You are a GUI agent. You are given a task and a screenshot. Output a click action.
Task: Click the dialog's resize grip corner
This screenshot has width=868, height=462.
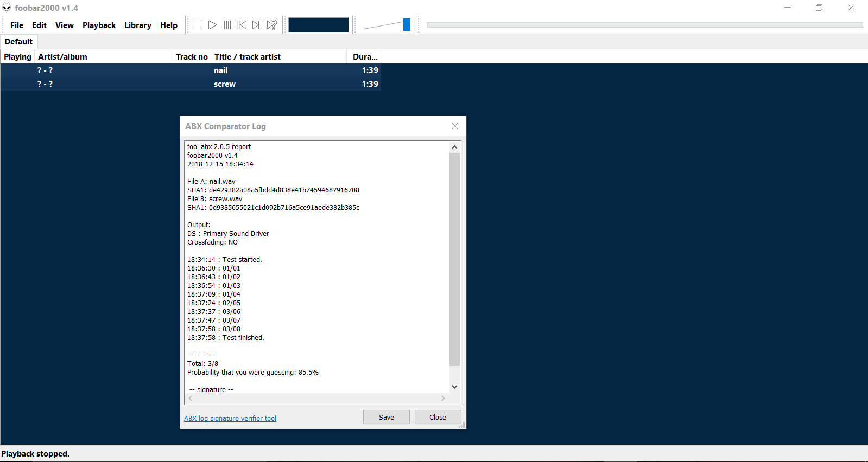[x=462, y=425]
